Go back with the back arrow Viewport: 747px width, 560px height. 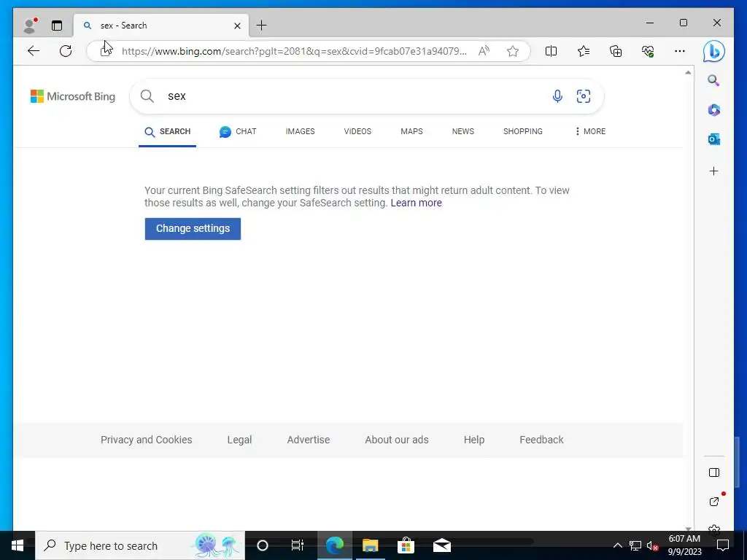point(34,51)
